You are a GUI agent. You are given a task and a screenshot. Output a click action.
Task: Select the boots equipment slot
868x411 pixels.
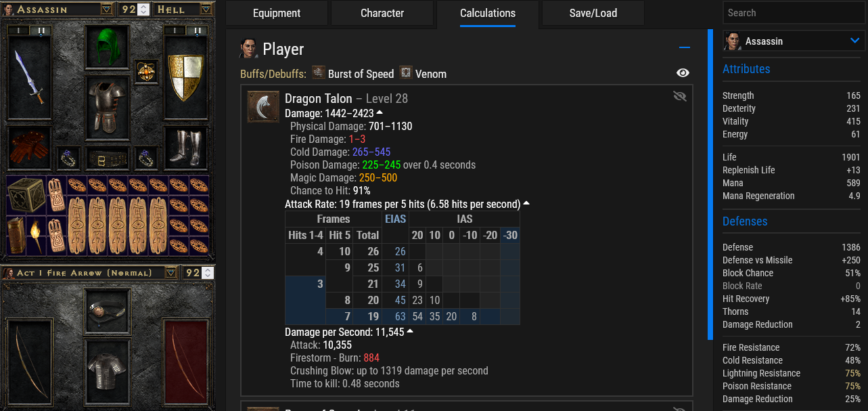click(185, 148)
